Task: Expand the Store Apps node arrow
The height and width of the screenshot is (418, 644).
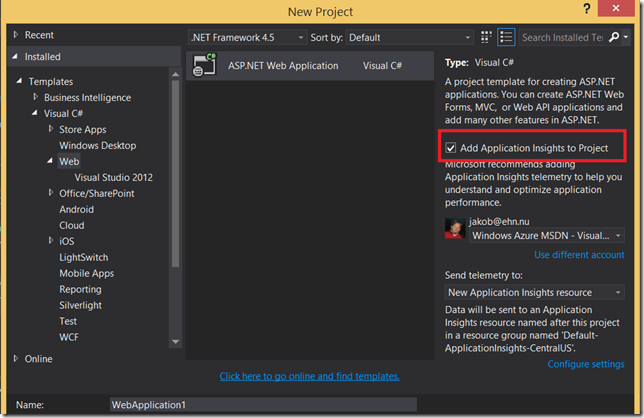Action: [51, 129]
